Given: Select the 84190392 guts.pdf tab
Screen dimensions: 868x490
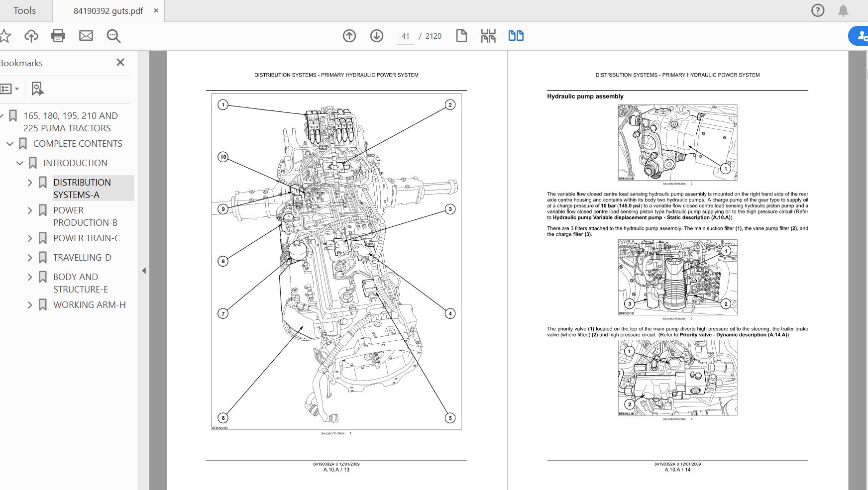Looking at the screenshot, I should coord(108,11).
